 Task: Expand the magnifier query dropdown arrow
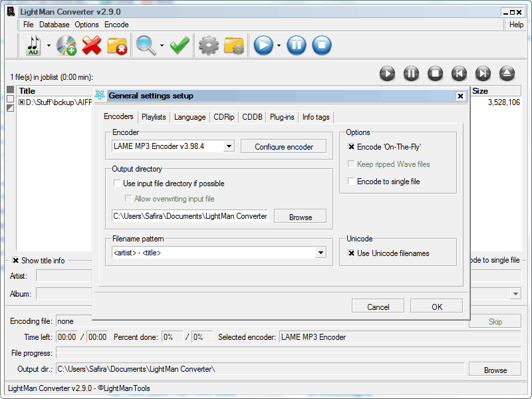pyautogui.click(x=162, y=45)
